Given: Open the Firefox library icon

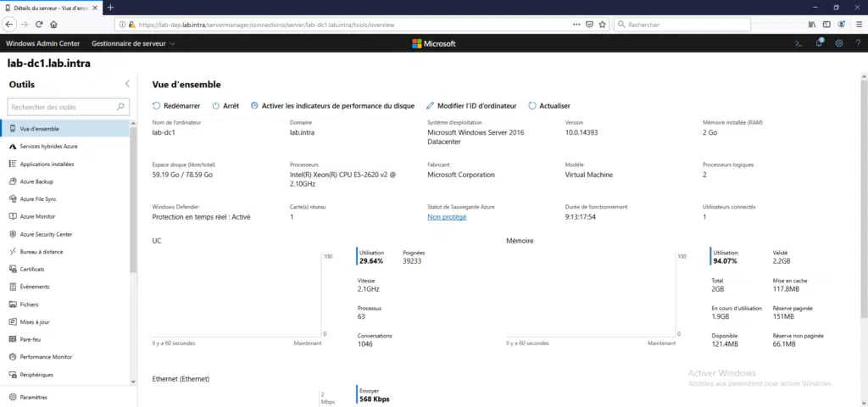Looking at the screenshot, I should 812,25.
